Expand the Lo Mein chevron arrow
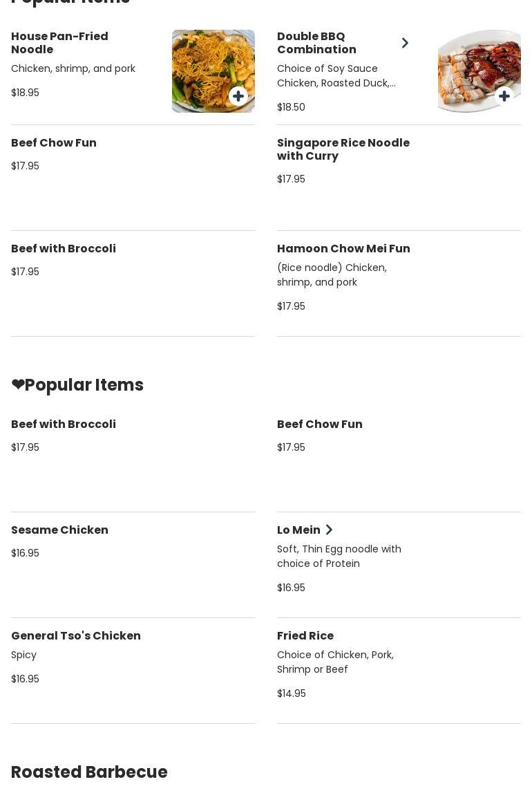Image resolution: width=532 pixels, height=802 pixels. pos(329,530)
